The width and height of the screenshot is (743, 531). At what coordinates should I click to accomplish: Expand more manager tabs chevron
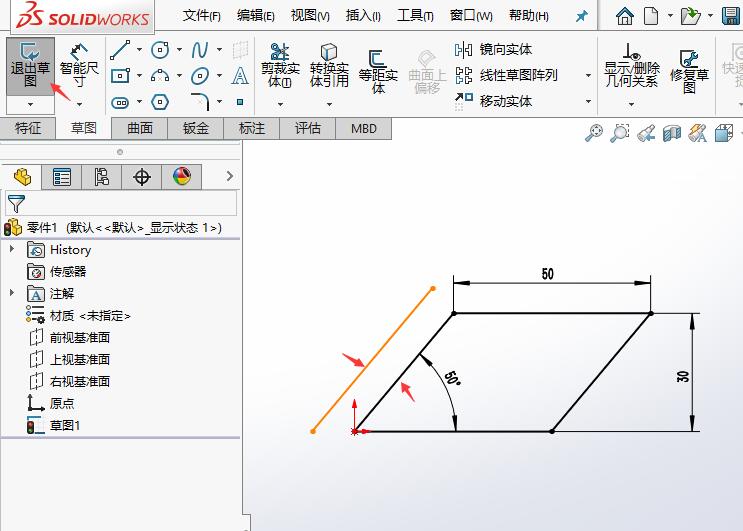[230, 176]
